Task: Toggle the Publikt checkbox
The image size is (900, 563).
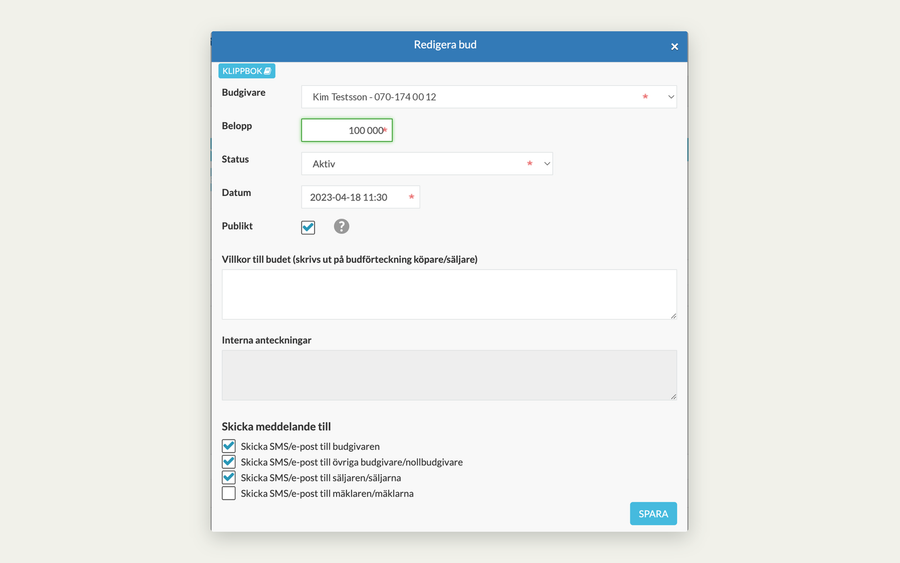Action: pyautogui.click(x=308, y=227)
